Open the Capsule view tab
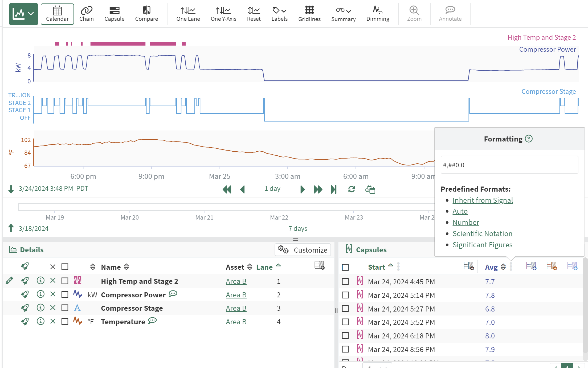This screenshot has height=368, width=588. [114, 14]
